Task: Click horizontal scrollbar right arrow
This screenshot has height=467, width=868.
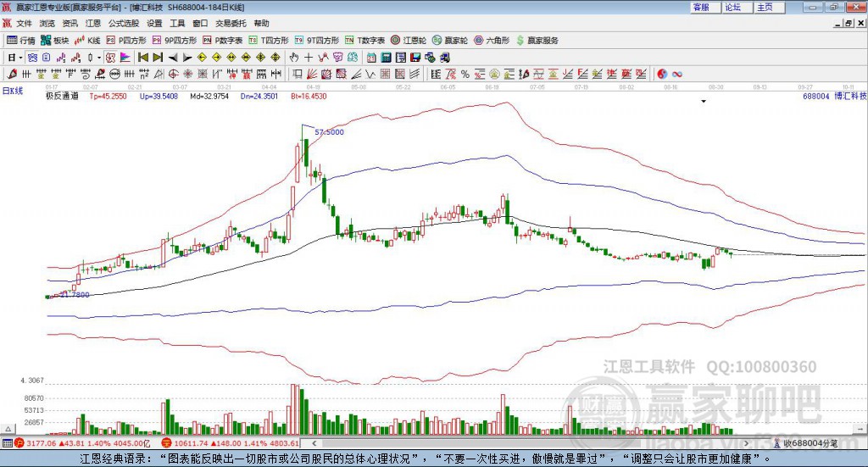Action: 746,443
